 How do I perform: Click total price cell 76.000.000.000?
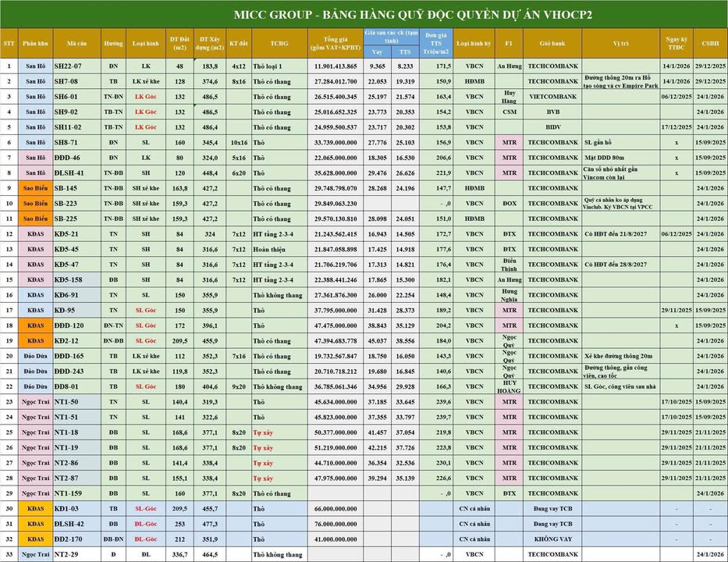click(x=335, y=524)
